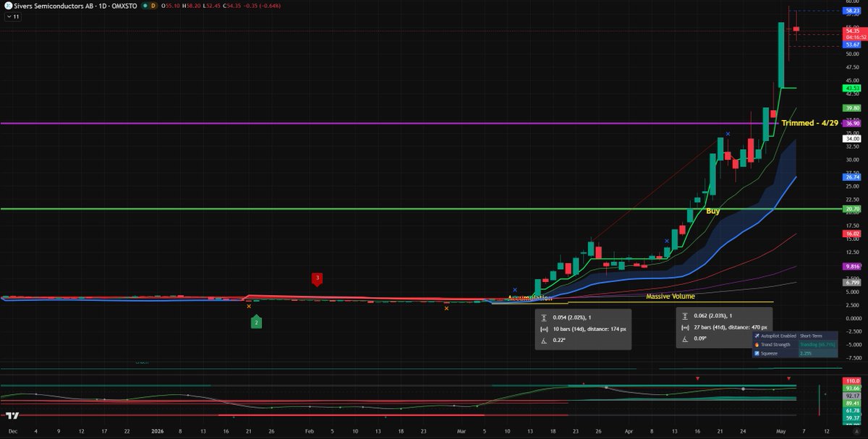The image size is (868, 439).
Task: Click the red down-triangle near April 16 in indicator
Action: pyautogui.click(x=697, y=378)
